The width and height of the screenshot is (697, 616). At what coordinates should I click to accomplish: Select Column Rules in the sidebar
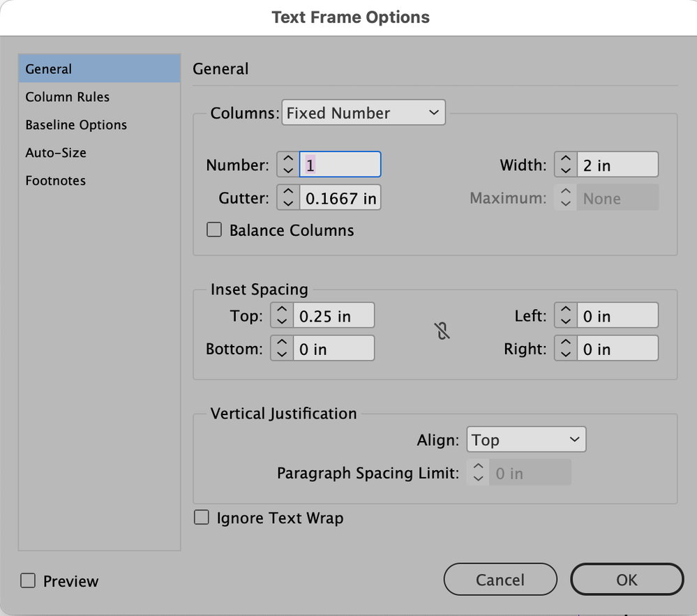click(68, 97)
